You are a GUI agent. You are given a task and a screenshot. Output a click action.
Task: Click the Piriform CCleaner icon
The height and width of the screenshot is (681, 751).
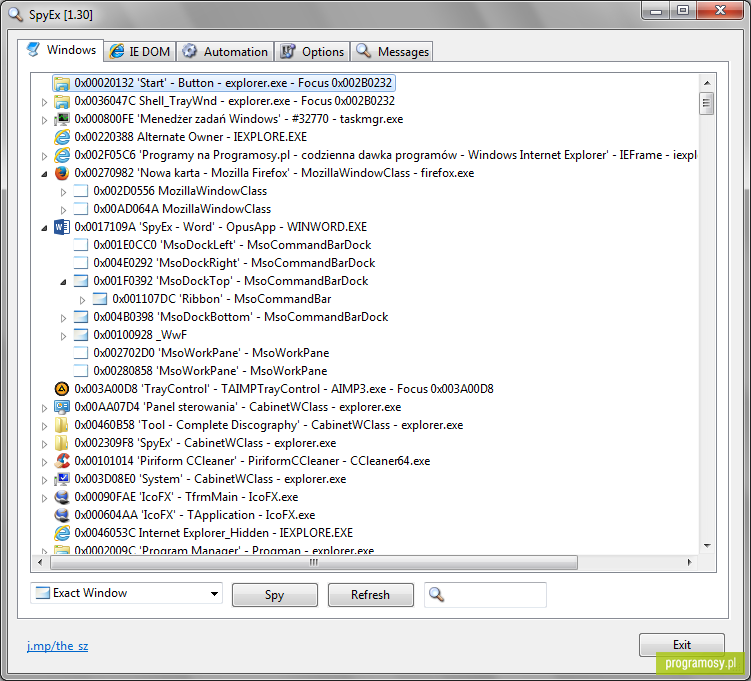62,461
